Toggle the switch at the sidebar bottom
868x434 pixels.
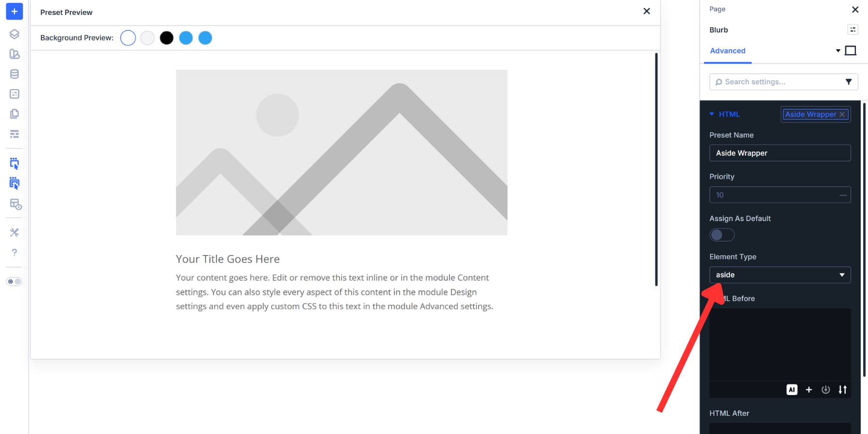point(14,281)
